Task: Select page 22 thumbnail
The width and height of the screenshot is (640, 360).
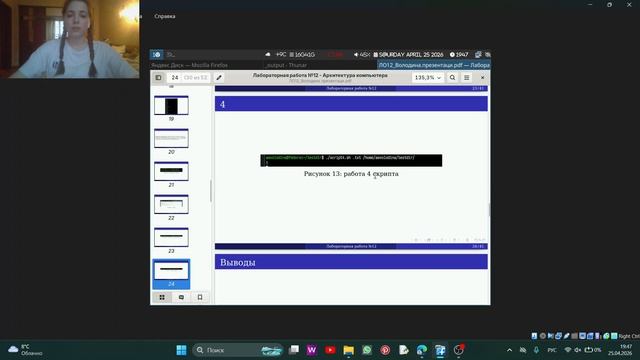Action: click(171, 204)
